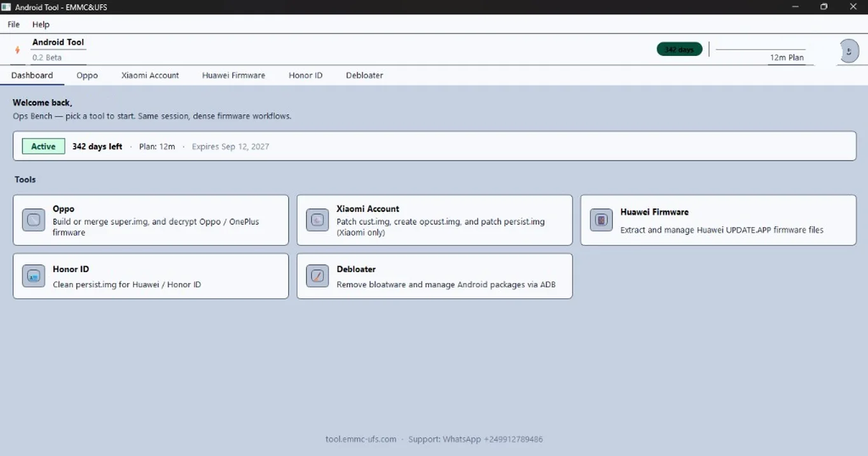Screen dimensions: 868x456
Task: Click the "Welcome back," heading
Action: pos(43,102)
